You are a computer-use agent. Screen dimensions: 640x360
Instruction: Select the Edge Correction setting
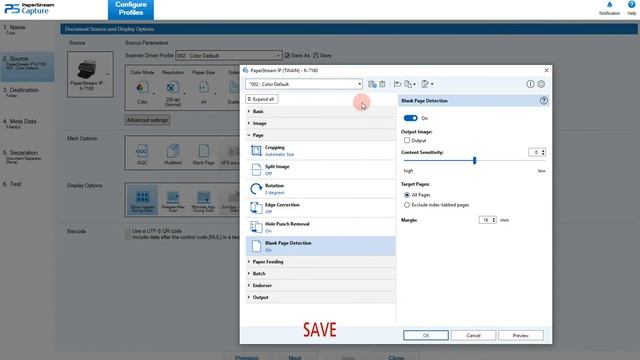click(x=320, y=208)
